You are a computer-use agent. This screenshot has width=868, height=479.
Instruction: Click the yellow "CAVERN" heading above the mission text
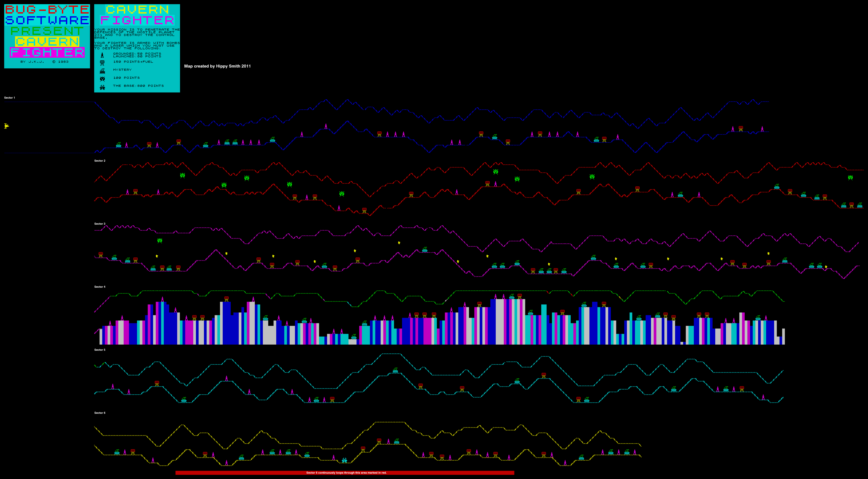point(137,9)
